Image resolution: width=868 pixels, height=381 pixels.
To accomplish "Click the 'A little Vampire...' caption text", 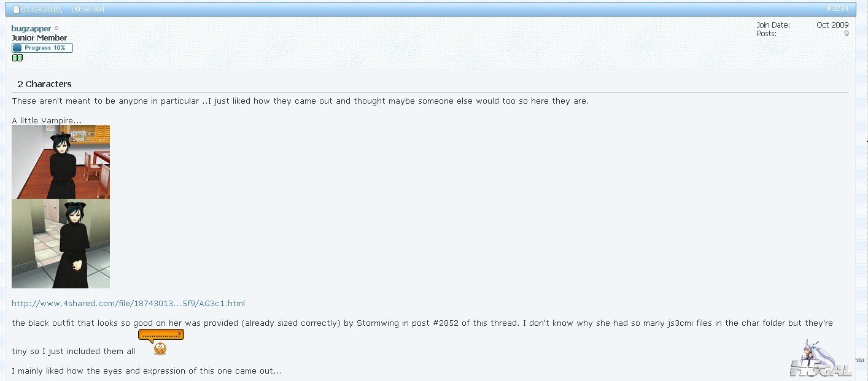I will click(x=47, y=121).
